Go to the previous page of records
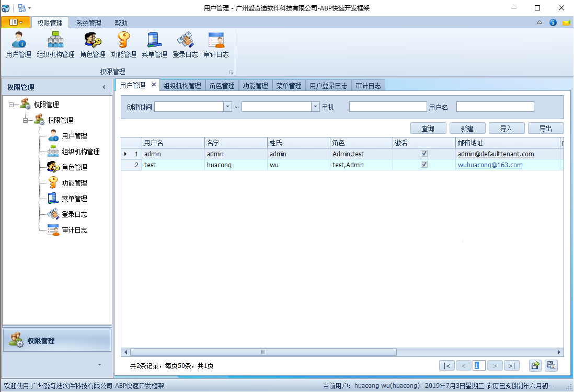Image resolution: width=574 pixels, height=392 pixels. (x=464, y=366)
